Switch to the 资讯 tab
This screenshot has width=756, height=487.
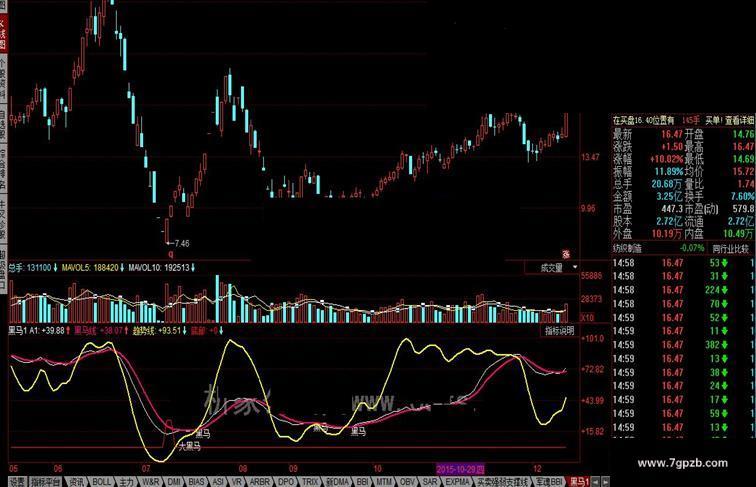click(x=77, y=481)
